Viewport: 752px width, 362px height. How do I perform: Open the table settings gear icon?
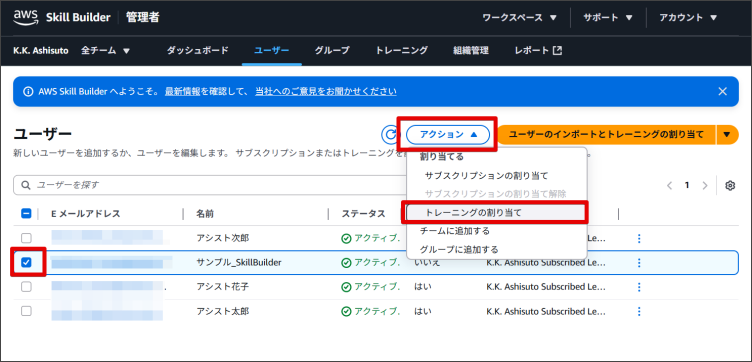tap(730, 186)
